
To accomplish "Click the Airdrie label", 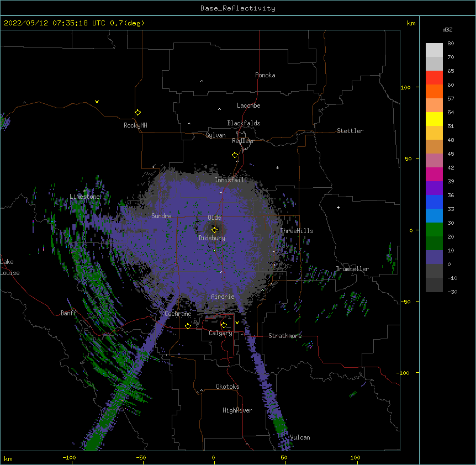I will pos(223,297).
